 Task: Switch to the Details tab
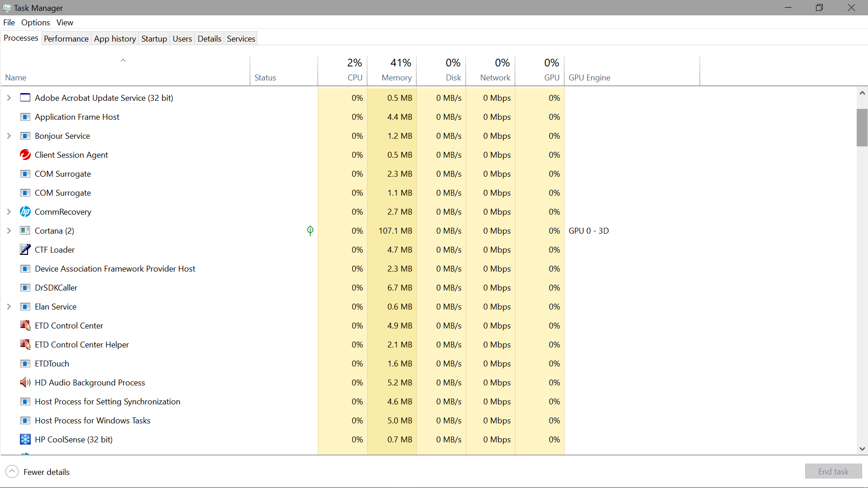[x=209, y=38]
